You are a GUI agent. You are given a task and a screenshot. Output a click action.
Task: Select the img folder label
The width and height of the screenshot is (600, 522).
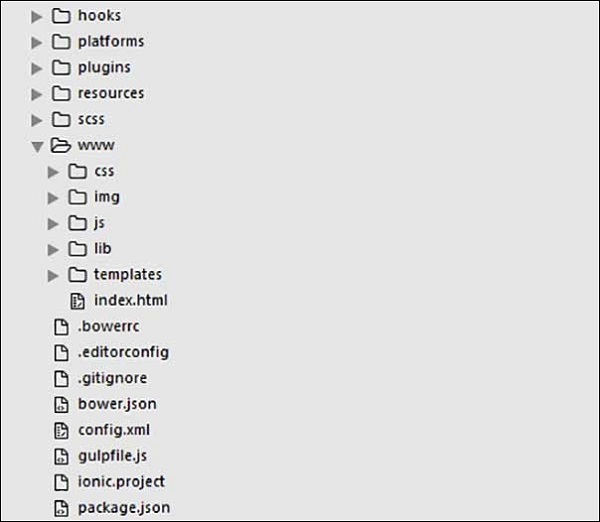point(107,198)
